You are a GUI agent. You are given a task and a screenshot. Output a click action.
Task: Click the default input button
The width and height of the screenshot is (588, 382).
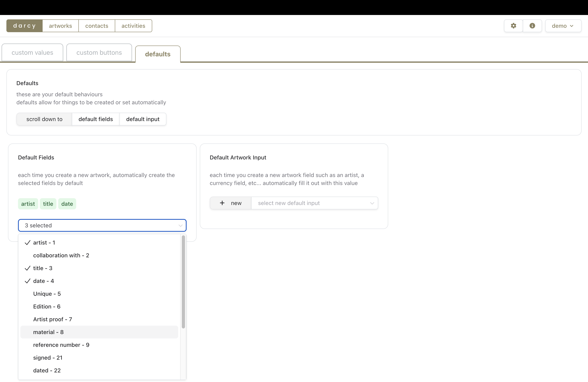click(x=143, y=119)
